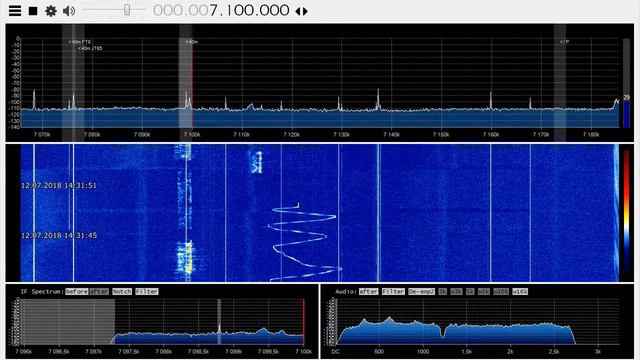Click the 1000 Hz label on audio axis
The image size is (640, 360).
click(x=423, y=351)
